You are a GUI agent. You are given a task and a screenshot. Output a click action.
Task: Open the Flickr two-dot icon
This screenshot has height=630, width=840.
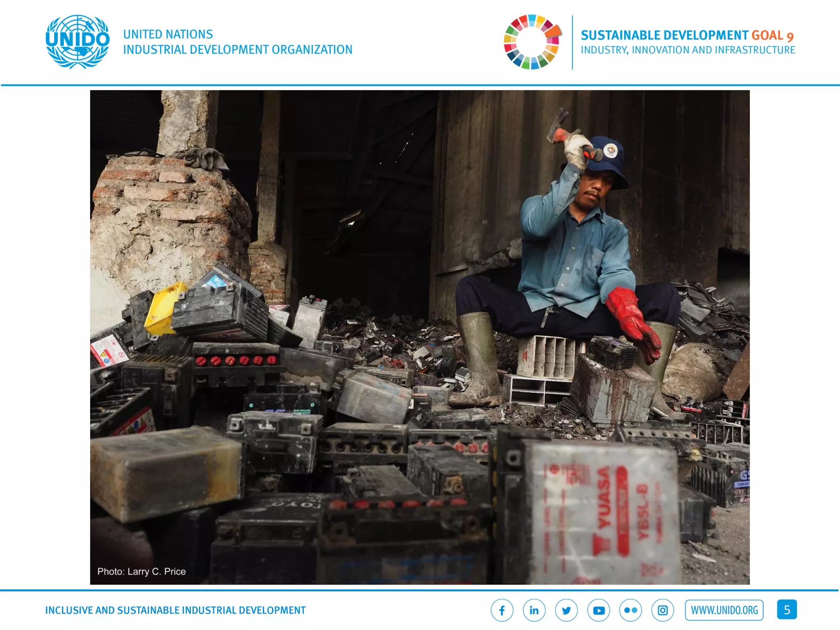pyautogui.click(x=630, y=610)
